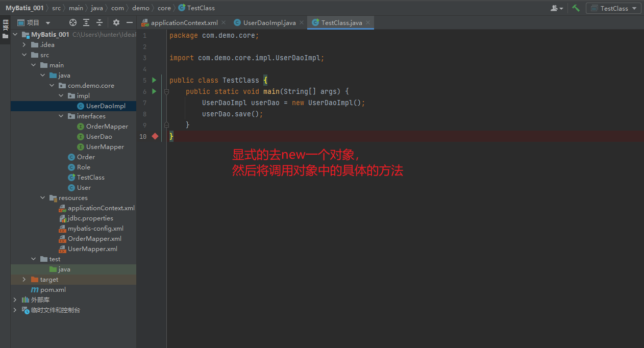The height and width of the screenshot is (348, 644).
Task: Place cursor on userDao.save() line
Action: coord(232,114)
